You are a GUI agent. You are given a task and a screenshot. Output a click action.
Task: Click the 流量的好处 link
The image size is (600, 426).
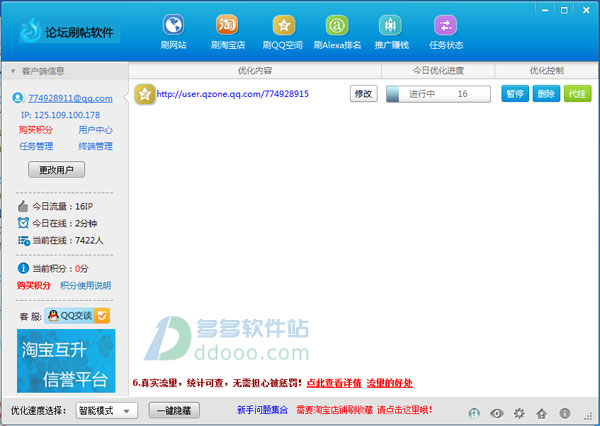coord(390,383)
